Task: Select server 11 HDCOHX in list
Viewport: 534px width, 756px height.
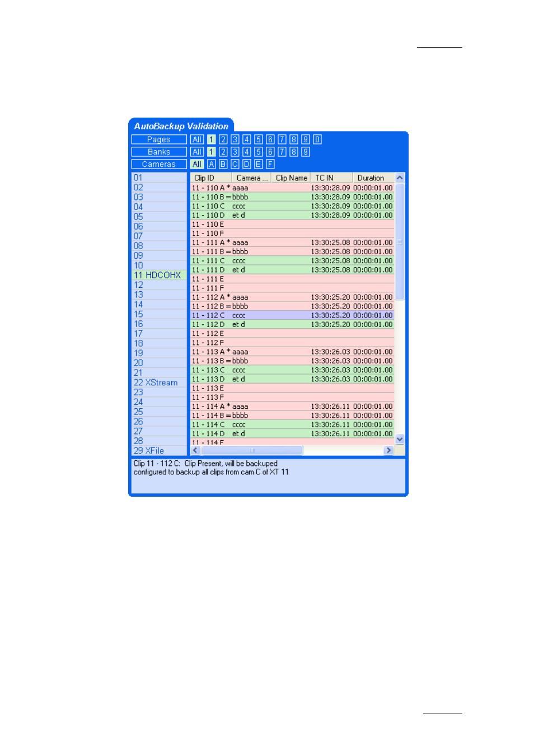Action: pos(160,275)
